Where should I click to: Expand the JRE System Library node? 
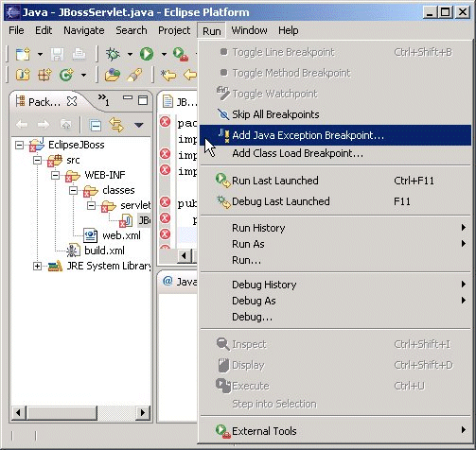[37, 267]
